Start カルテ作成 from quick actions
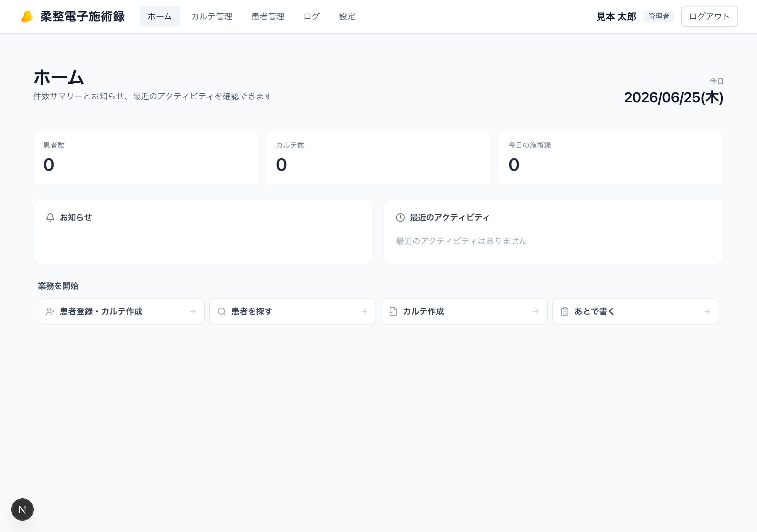This screenshot has width=757, height=532. (464, 312)
